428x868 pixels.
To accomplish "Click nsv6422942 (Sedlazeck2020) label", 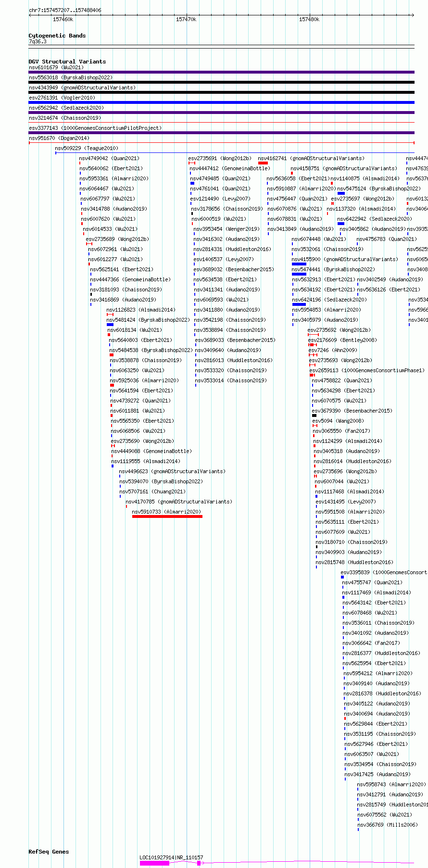I will [x=375, y=219].
